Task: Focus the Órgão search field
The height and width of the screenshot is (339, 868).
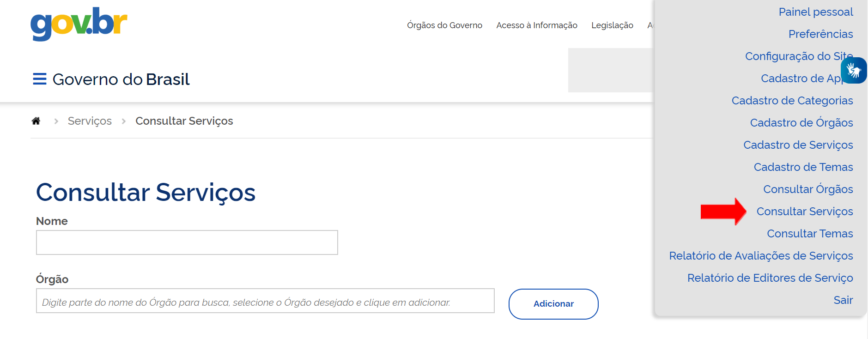Action: pos(265,301)
